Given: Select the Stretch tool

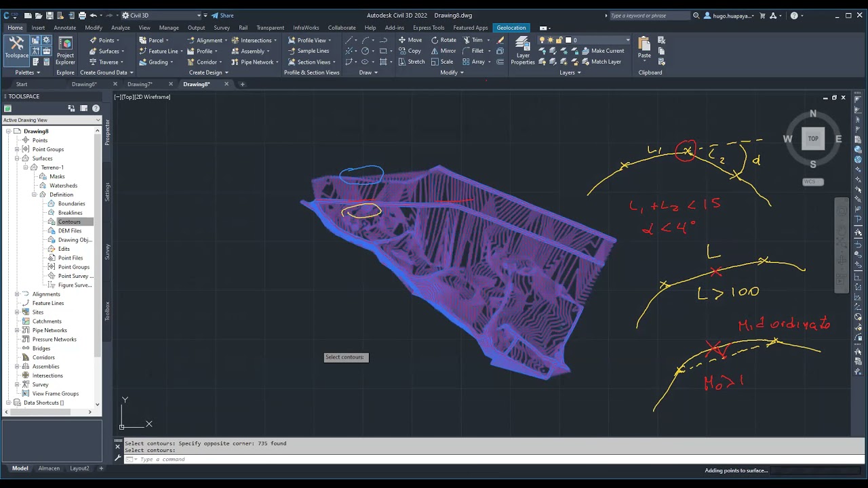Looking at the screenshot, I should [x=411, y=62].
